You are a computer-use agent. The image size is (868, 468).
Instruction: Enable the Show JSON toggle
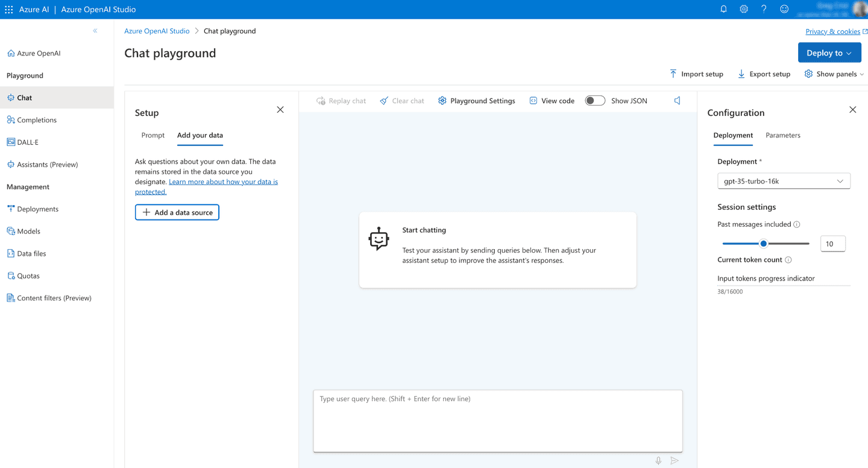tap(594, 101)
